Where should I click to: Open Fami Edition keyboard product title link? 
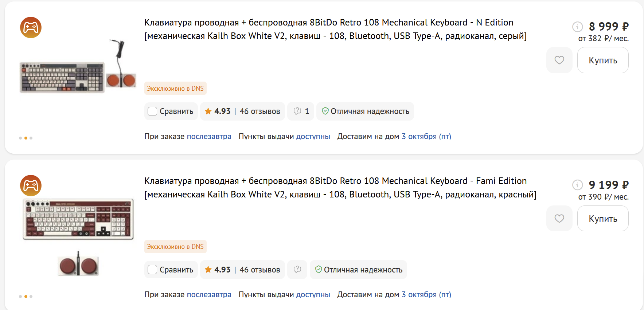335,181
